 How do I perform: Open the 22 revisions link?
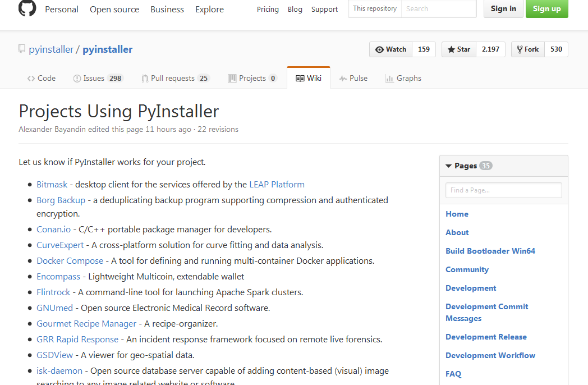click(218, 129)
